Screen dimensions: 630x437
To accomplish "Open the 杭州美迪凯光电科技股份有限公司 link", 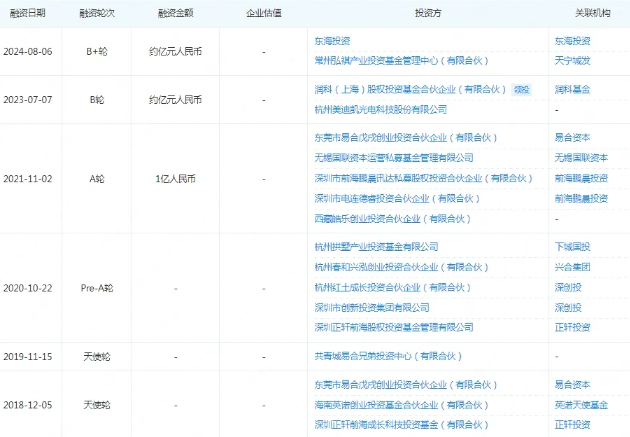I will coord(380,109).
